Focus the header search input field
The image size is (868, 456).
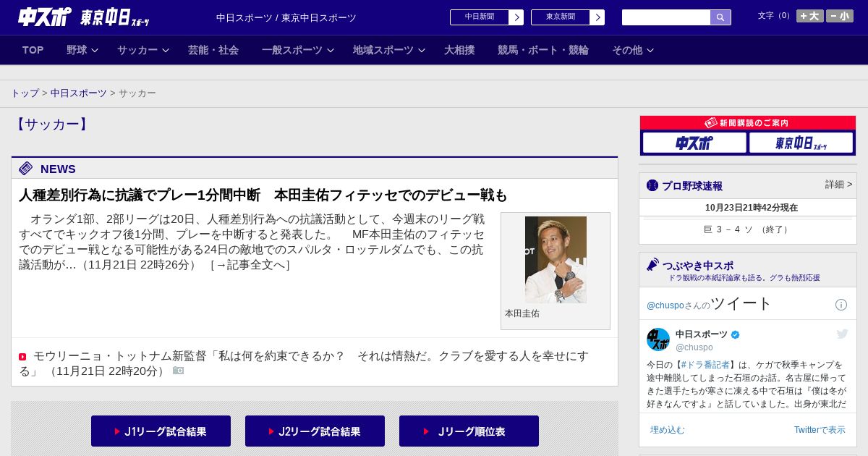(x=666, y=17)
